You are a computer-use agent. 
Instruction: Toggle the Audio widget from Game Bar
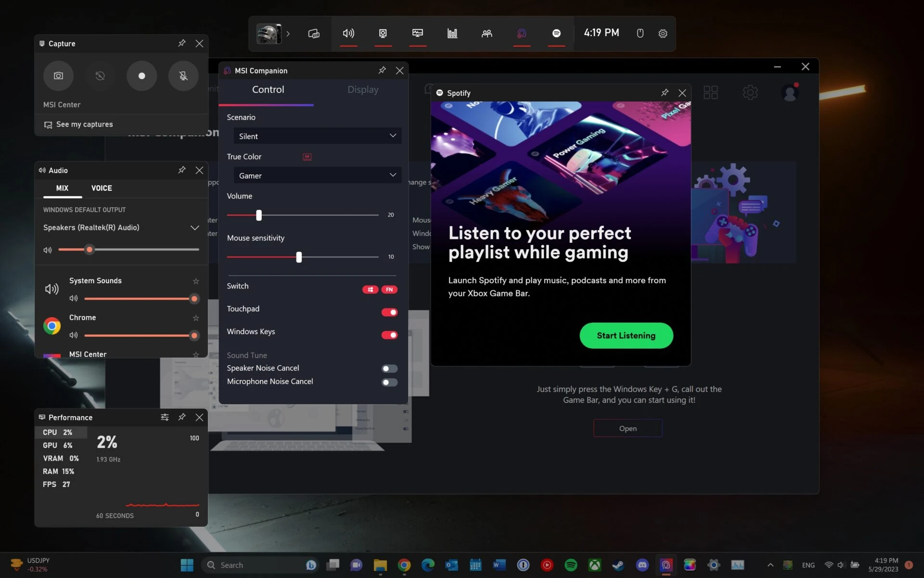[x=348, y=33]
